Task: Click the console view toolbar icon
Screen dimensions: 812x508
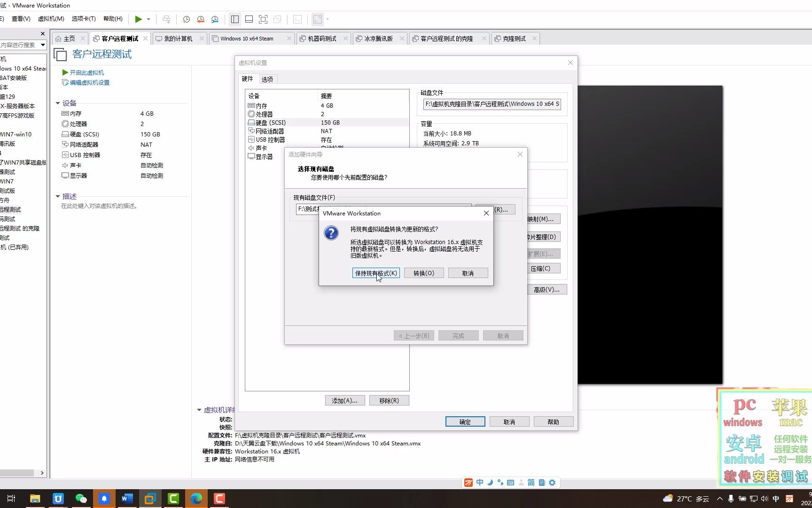Action: click(x=297, y=19)
